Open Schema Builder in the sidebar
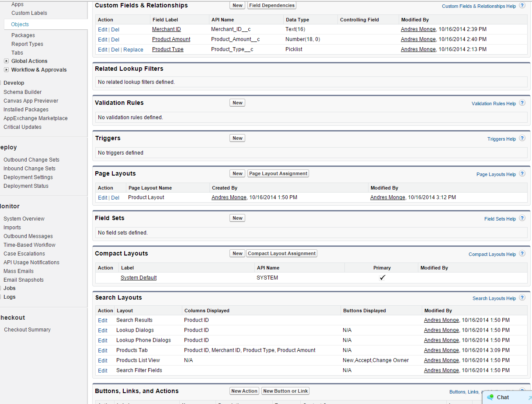The width and height of the screenshot is (532, 404). pyautogui.click(x=23, y=92)
